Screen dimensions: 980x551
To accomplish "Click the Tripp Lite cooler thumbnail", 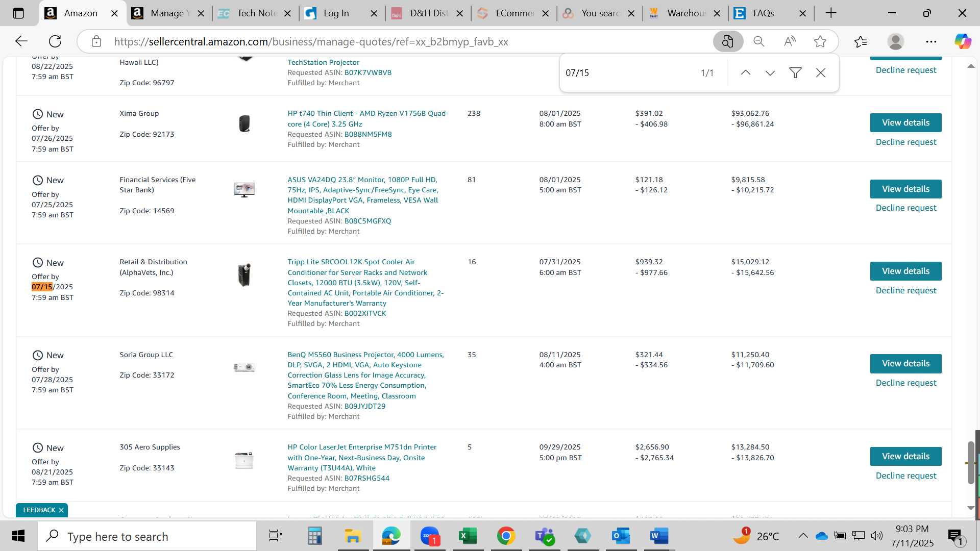I will click(244, 275).
